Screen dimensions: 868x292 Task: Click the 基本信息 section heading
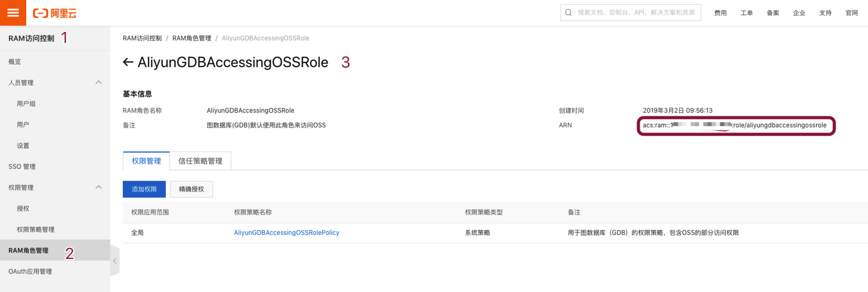click(x=137, y=94)
